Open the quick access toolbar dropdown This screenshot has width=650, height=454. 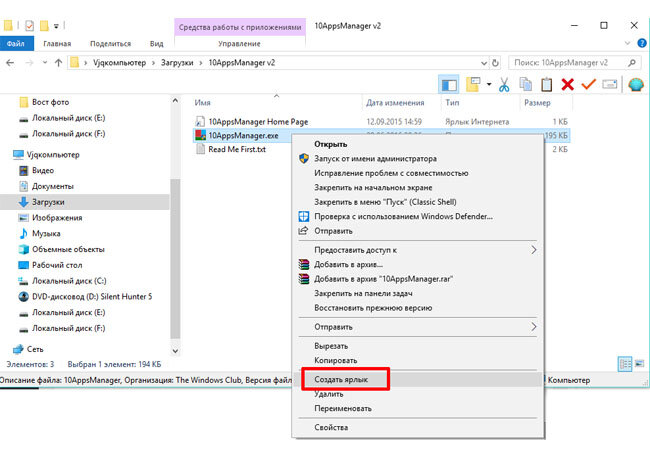point(56,26)
